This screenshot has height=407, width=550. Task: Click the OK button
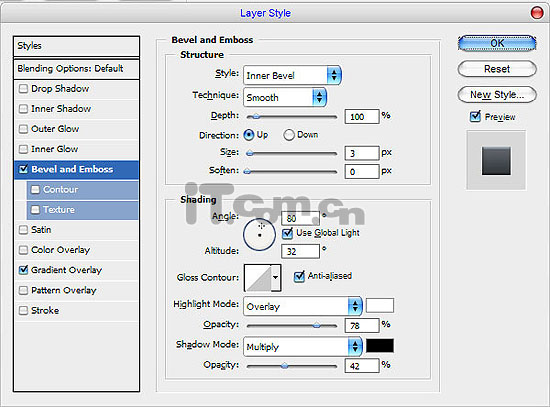497,43
